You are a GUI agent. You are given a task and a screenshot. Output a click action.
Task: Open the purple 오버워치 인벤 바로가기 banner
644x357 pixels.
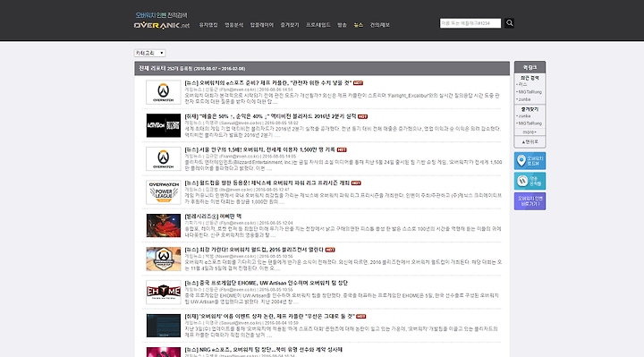pos(530,201)
